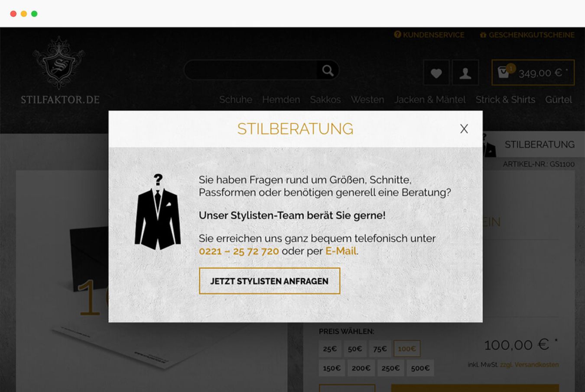Open Geschenkgutscheine gift link
This screenshot has width=585, height=392.
tap(527, 35)
